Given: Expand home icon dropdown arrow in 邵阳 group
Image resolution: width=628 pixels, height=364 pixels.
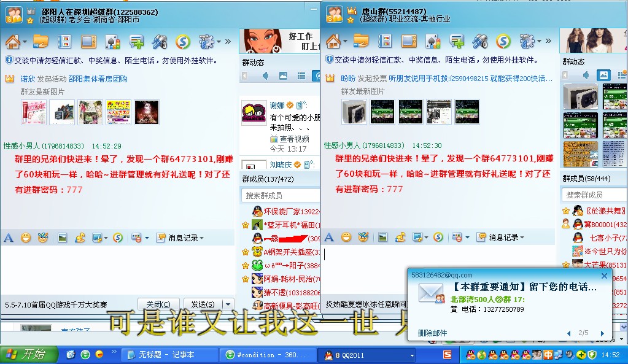Looking at the screenshot, I should (25, 42).
